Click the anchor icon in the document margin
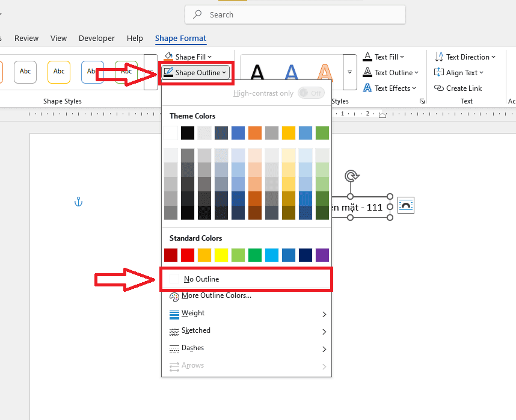The image size is (516, 420). (78, 202)
